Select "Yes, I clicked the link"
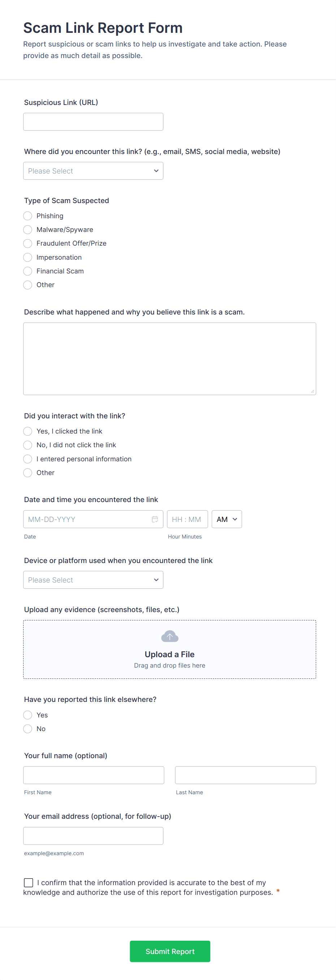The image size is (336, 980). (x=27, y=431)
